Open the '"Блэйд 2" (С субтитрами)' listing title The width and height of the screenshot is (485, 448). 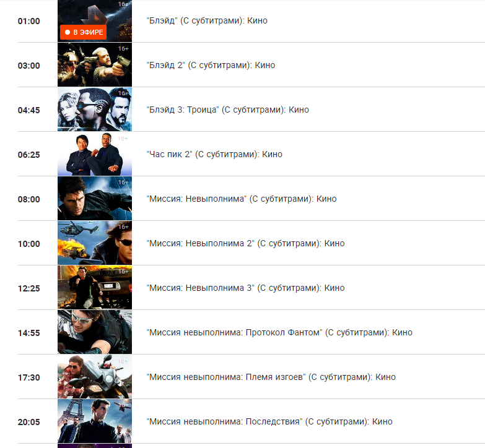[211, 65]
